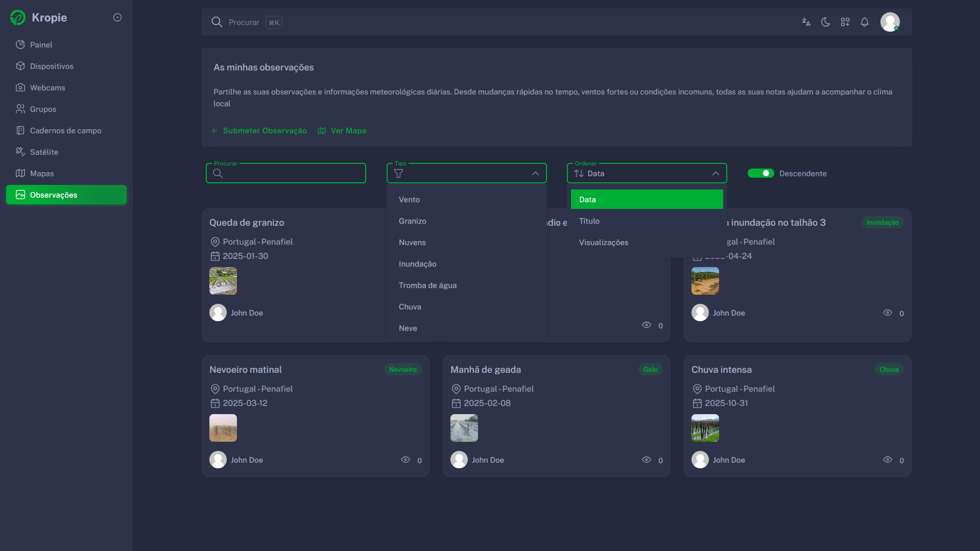980x551 pixels.
Task: Open Webcams in the sidebar
Action: [x=47, y=88]
